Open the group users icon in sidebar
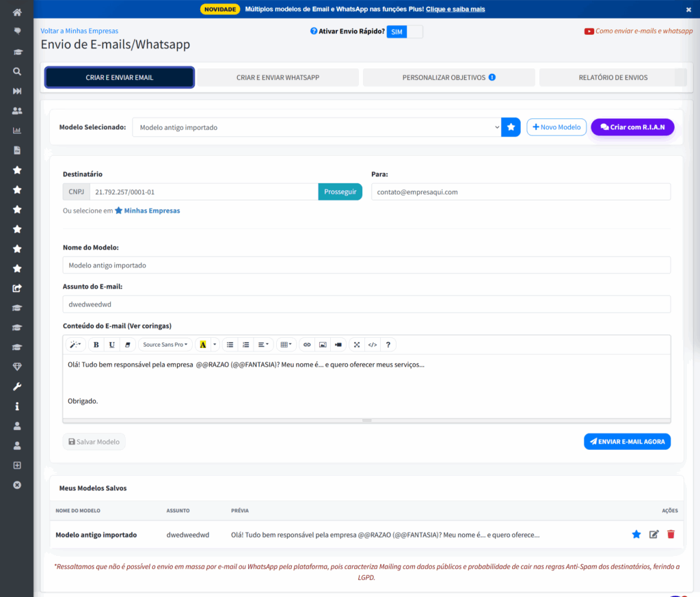Image resolution: width=700 pixels, height=597 pixels. pos(17,111)
